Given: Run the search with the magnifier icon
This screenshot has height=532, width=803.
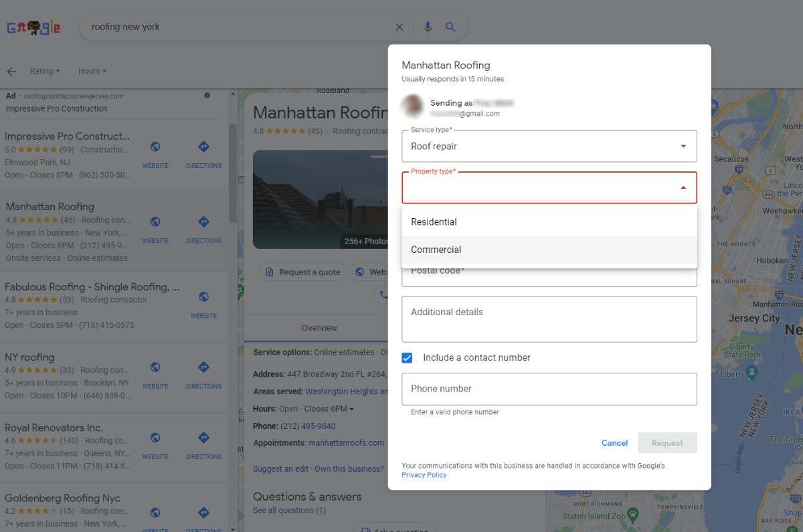Looking at the screenshot, I should point(450,27).
